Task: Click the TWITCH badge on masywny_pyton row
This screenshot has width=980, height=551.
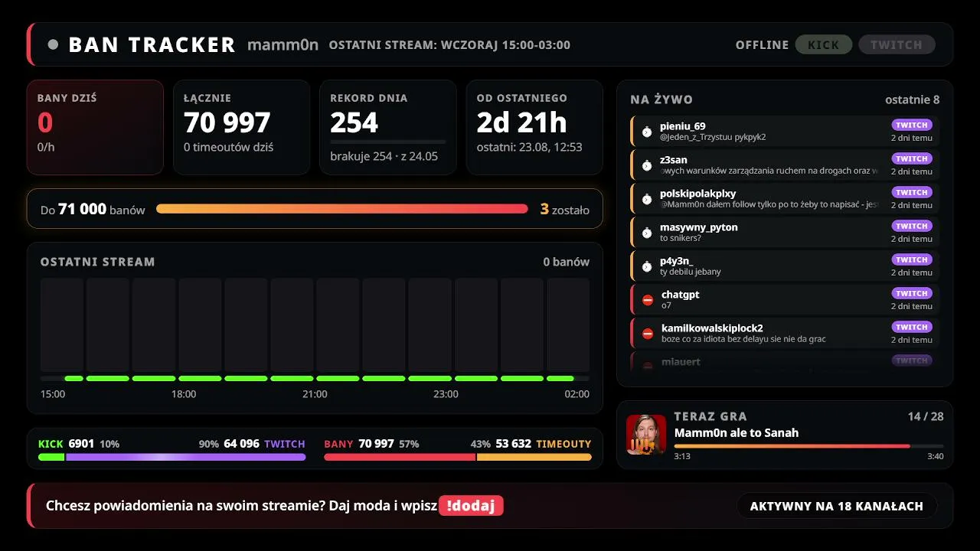Action: click(911, 226)
